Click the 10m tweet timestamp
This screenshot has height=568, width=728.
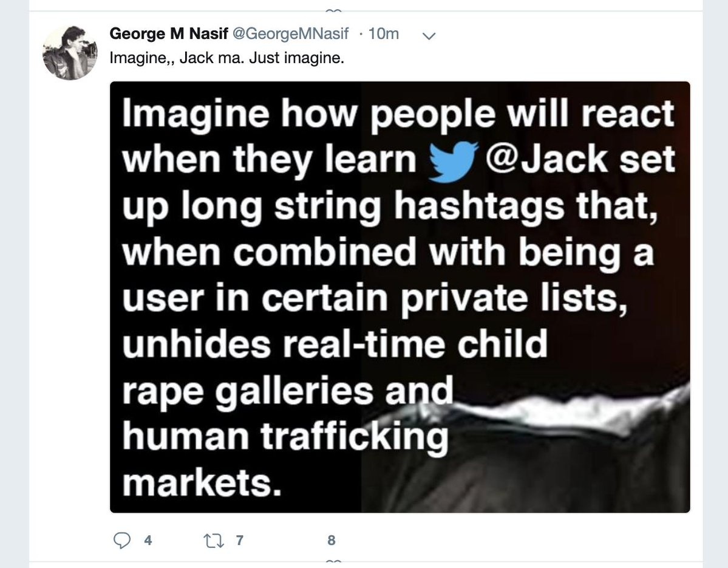[x=383, y=34]
